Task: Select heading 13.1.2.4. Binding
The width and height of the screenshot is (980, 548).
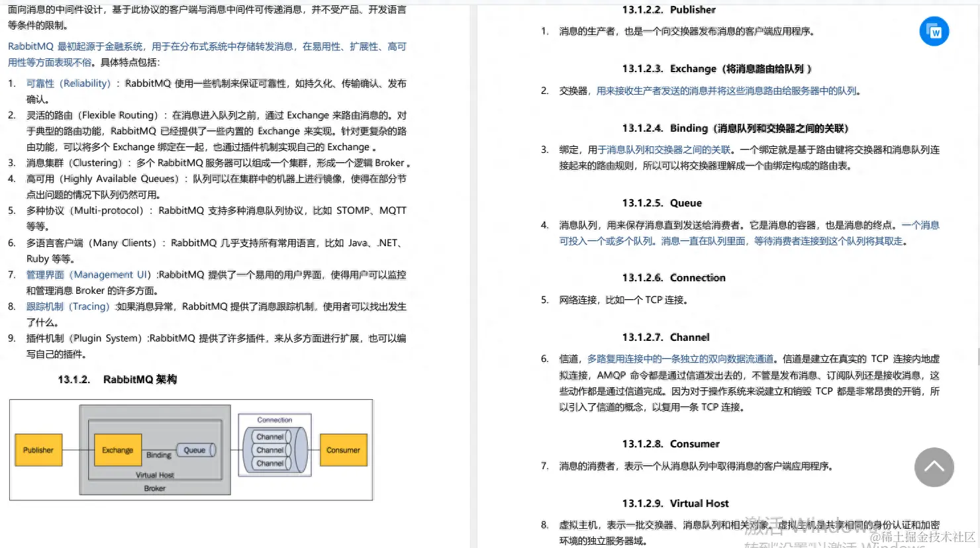Action: 735,128
